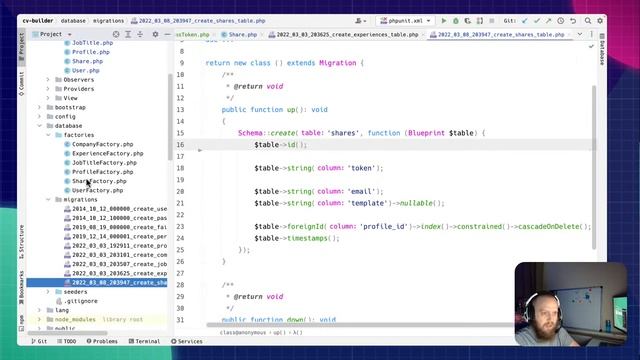Click the grayed-out stop button

(x=492, y=21)
